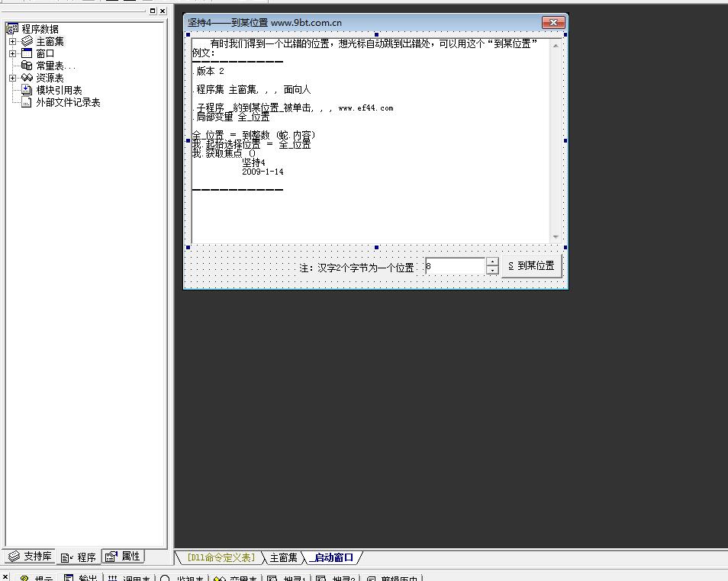Click the 资源表 icon in tree

[x=27, y=78]
